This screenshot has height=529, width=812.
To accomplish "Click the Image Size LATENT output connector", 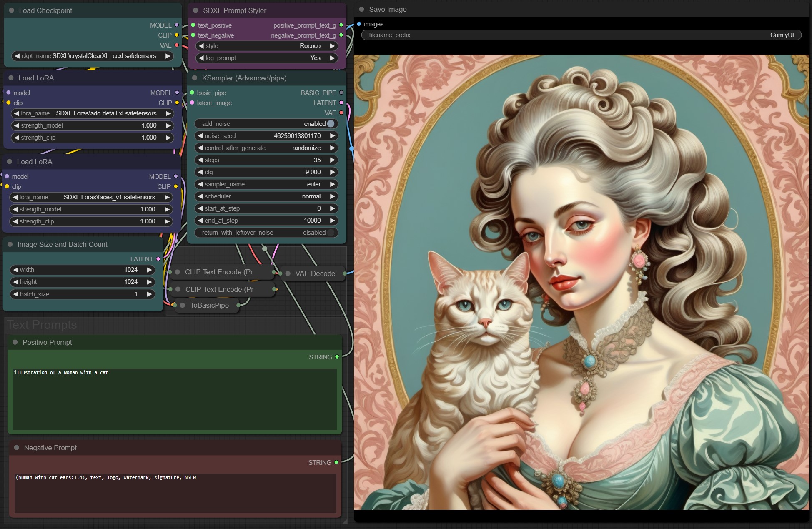I will [158, 259].
